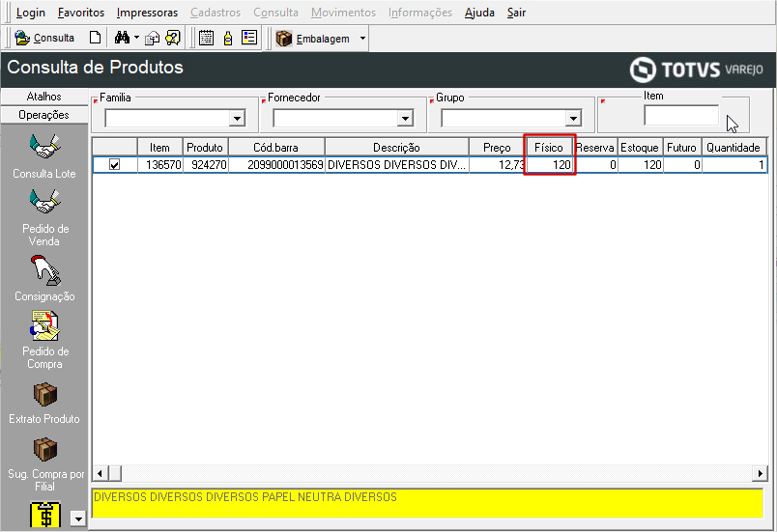Open Pedido de Venda shortcut icon
The image size is (777, 532).
pos(44,202)
